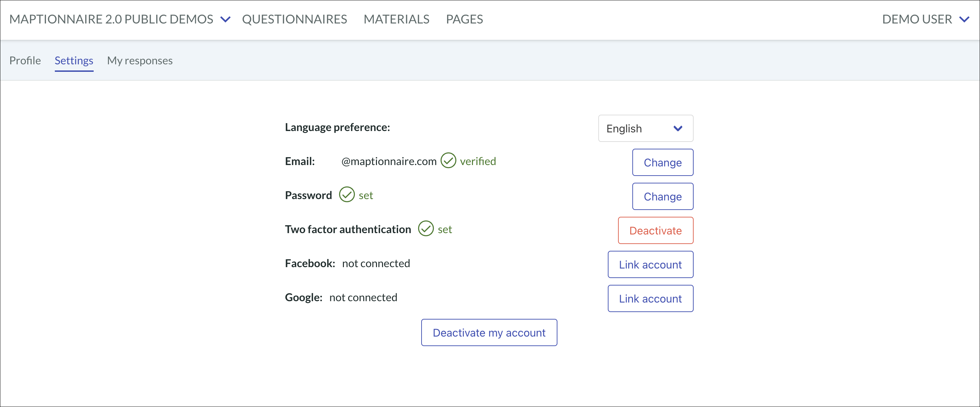The height and width of the screenshot is (407, 980).
Task: Click the 'set' text beside Password
Action: pyautogui.click(x=366, y=196)
